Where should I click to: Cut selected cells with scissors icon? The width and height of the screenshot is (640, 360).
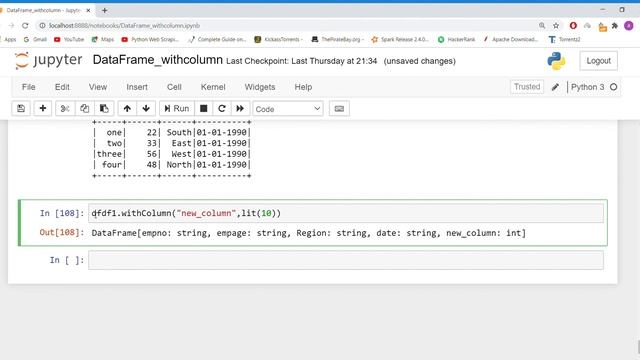[65, 109]
